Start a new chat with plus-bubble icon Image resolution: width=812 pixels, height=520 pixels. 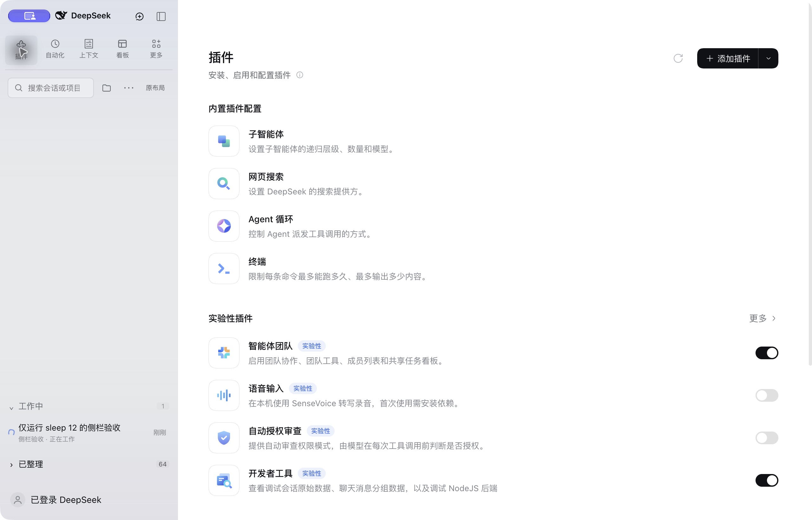pos(140,16)
